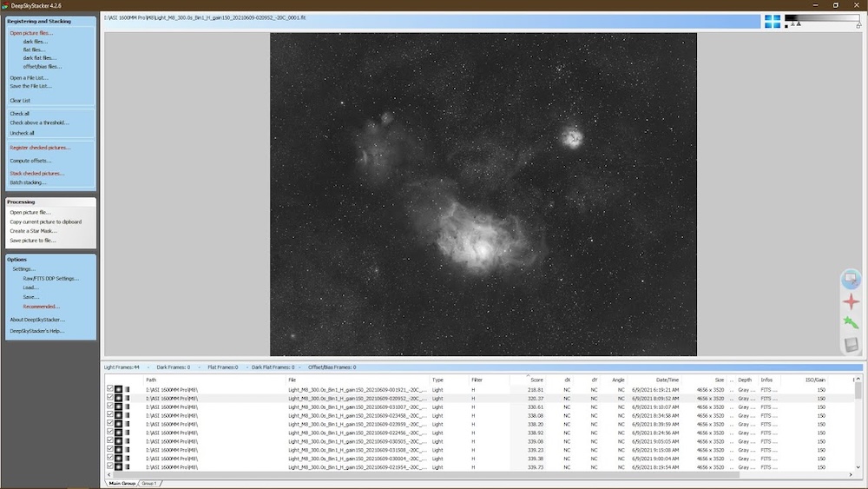Viewport: 868px width, 489px height.
Task: Select the rectangle selection mode icon
Action: point(851,279)
